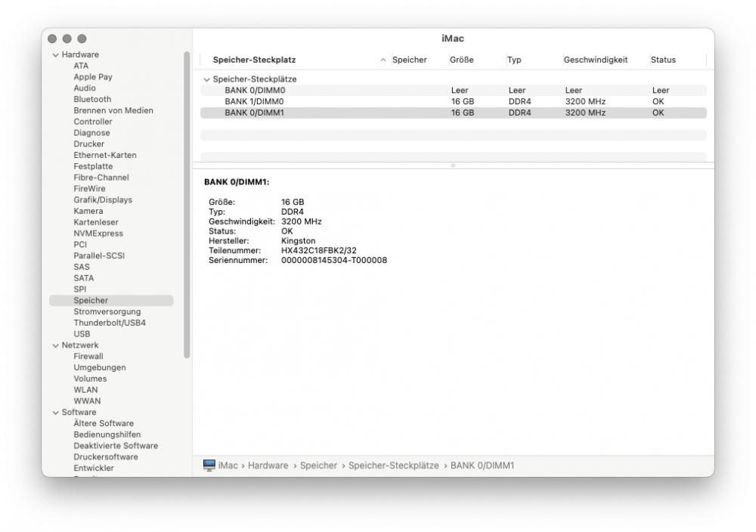This screenshot has width=756, height=532.
Task: Click serial number 0000008145304-T000008
Action: 333,260
